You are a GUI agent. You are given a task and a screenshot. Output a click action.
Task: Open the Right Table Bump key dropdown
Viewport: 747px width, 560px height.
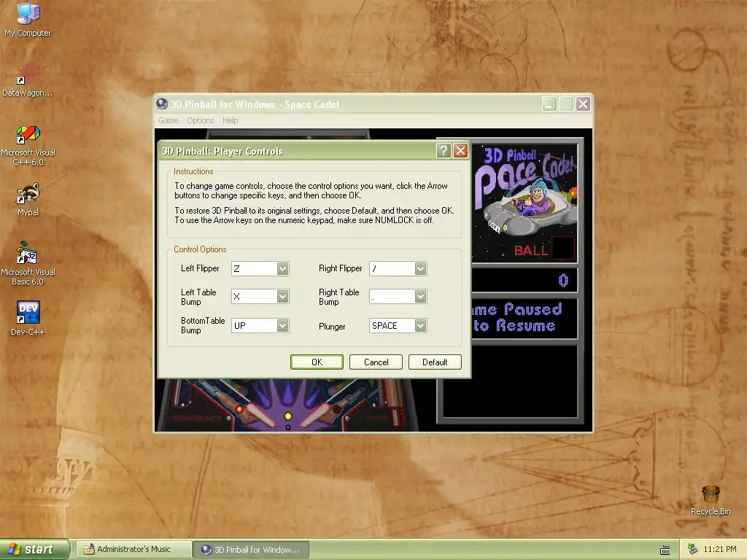tap(420, 297)
